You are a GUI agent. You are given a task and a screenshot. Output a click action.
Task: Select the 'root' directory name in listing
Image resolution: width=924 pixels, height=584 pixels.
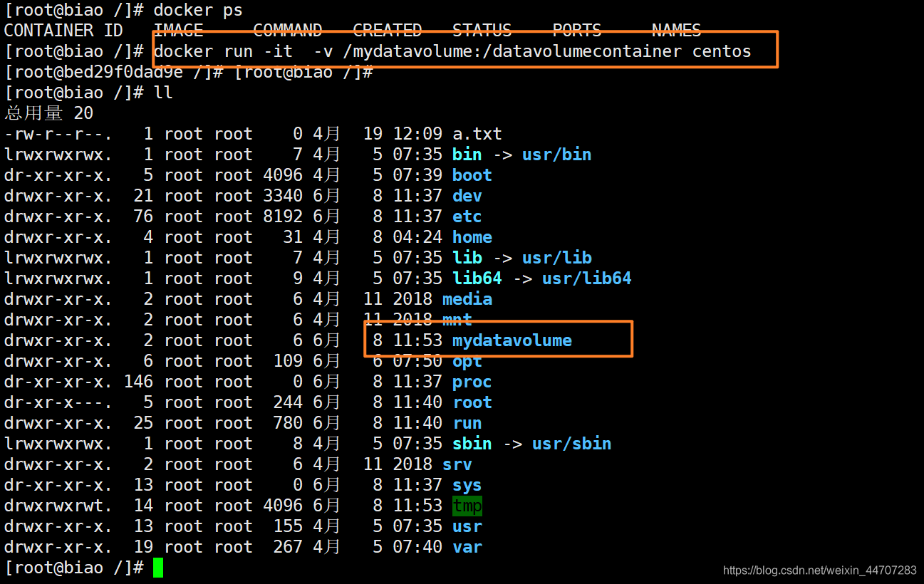(472, 402)
